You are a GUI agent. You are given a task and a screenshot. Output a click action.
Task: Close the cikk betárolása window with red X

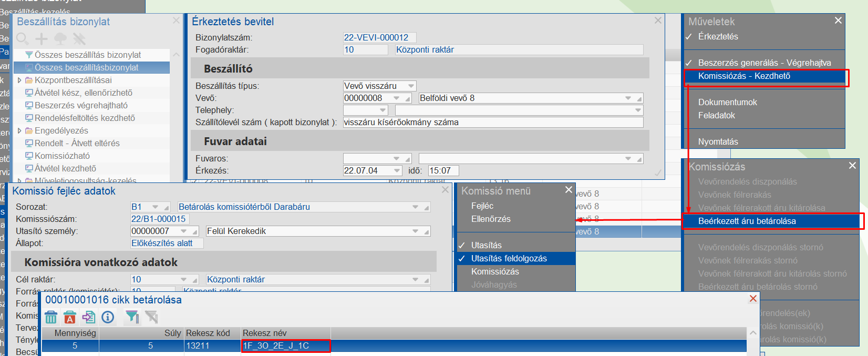pyautogui.click(x=753, y=299)
